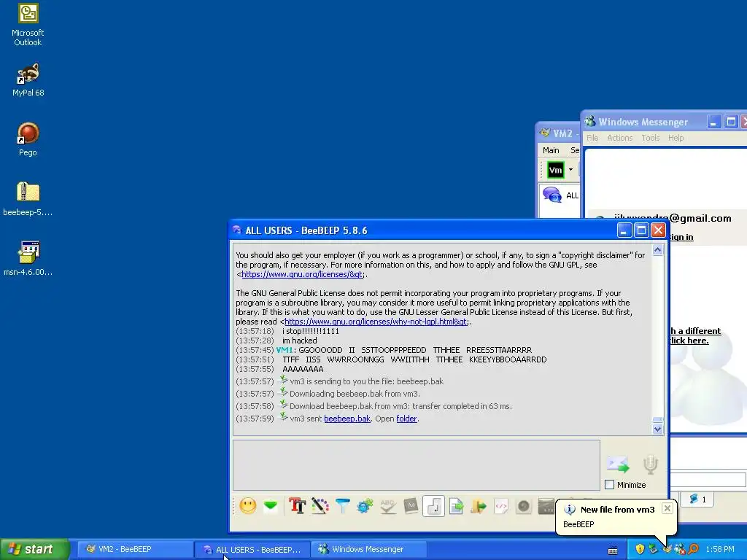Open Main menu in VM2 window
Image resolution: width=747 pixels, height=560 pixels.
(x=551, y=150)
